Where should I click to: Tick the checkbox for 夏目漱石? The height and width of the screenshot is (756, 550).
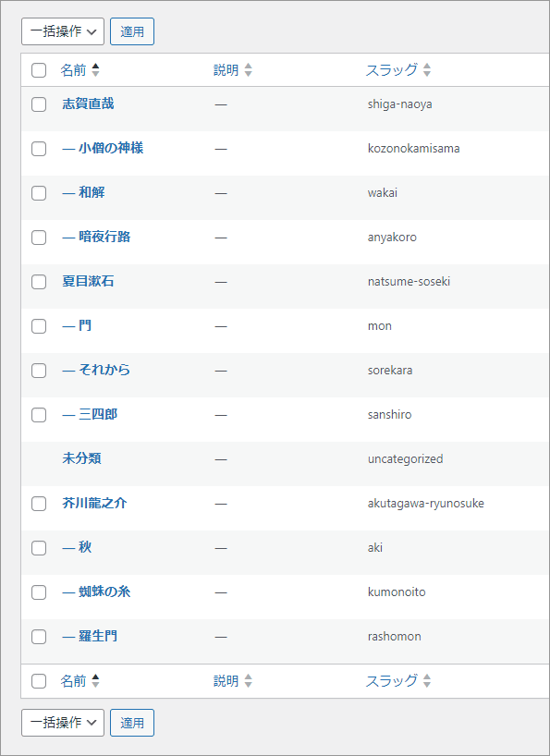click(39, 282)
